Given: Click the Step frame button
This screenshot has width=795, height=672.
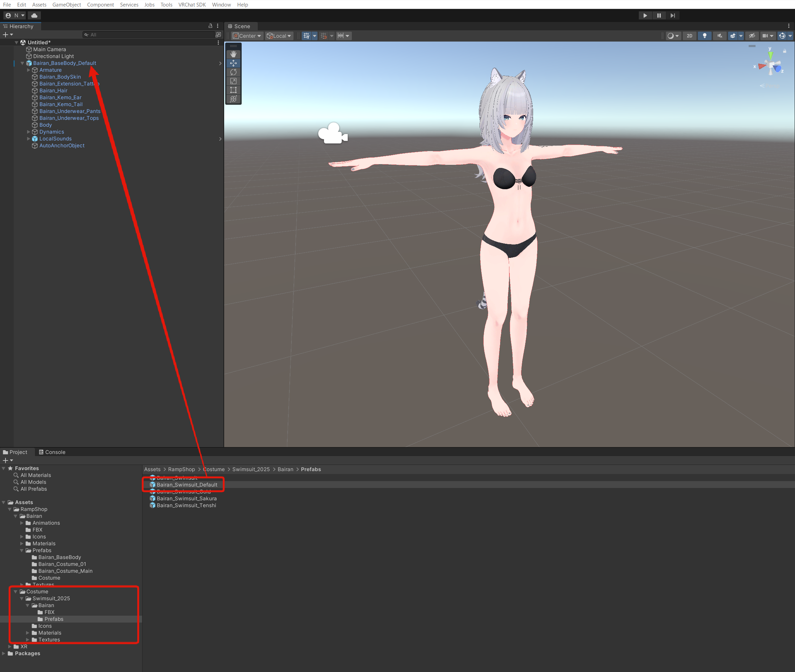Looking at the screenshot, I should [x=673, y=15].
